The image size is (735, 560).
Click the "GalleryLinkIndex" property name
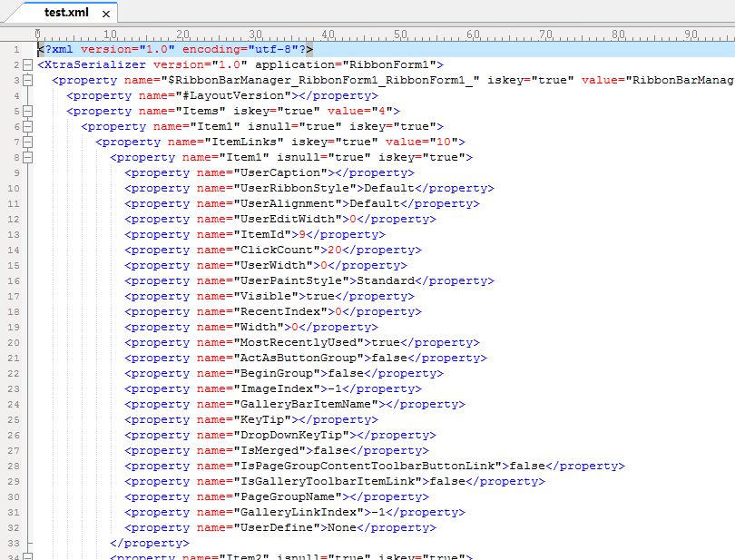299,513
